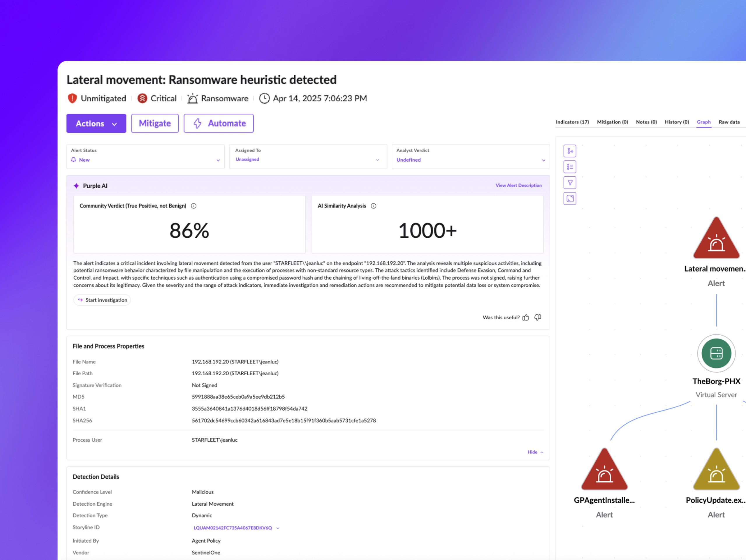Switch to the Graph tab

click(x=703, y=122)
